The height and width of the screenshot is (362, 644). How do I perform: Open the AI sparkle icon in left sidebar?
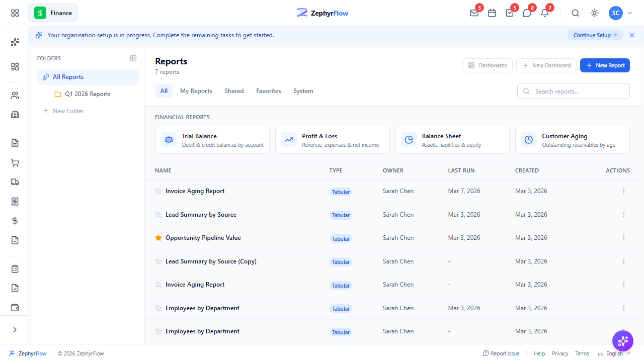point(15,42)
